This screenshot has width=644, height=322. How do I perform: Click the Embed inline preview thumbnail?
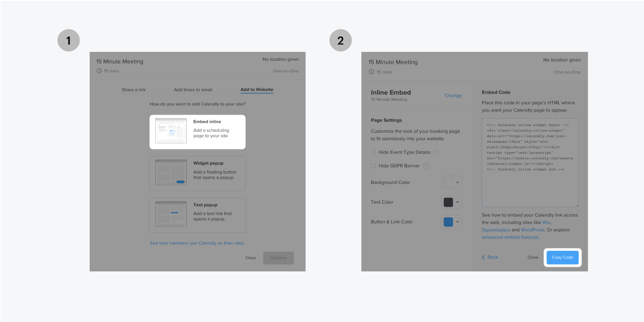(x=171, y=131)
